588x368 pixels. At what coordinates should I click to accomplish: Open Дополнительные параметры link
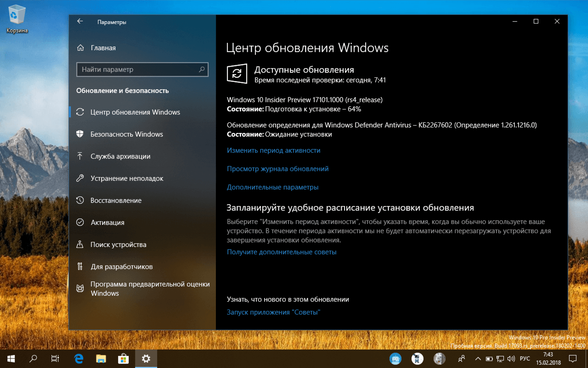(x=273, y=187)
